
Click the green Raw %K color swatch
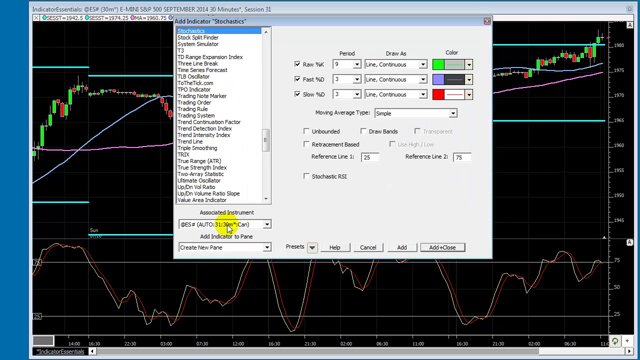point(438,64)
